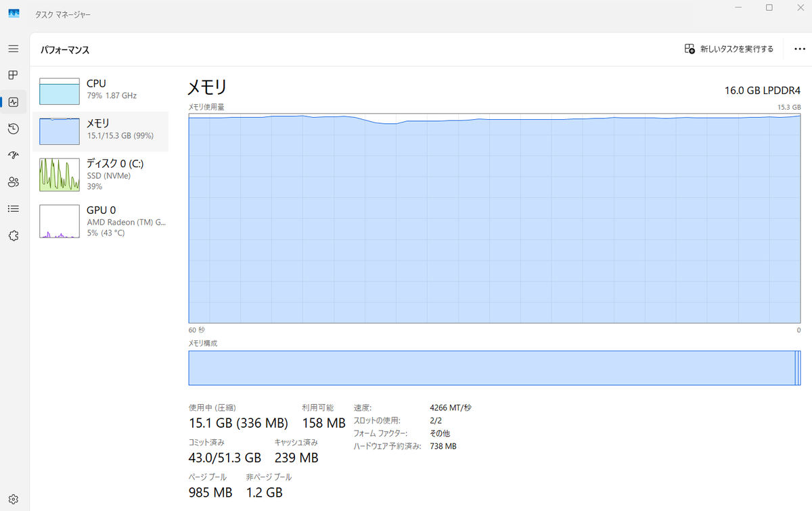Click the CPU mini graph thumbnail
Image resolution: width=812 pixels, height=511 pixels.
click(x=60, y=91)
